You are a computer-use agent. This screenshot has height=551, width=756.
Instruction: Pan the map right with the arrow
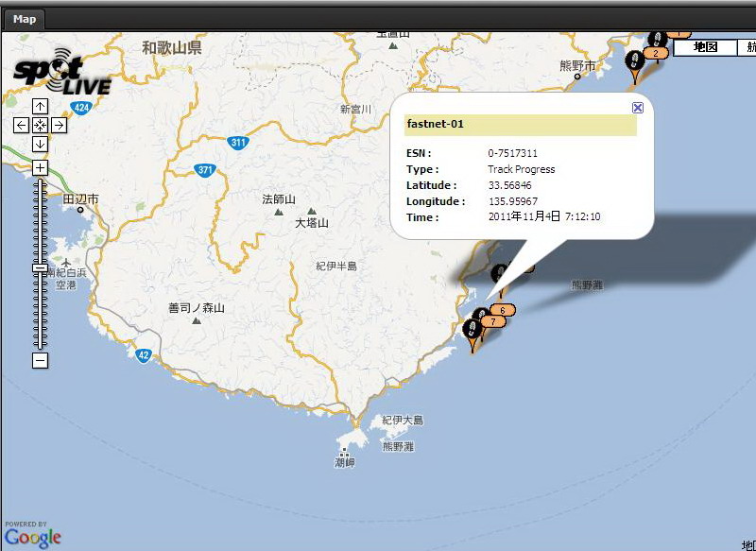(59, 125)
